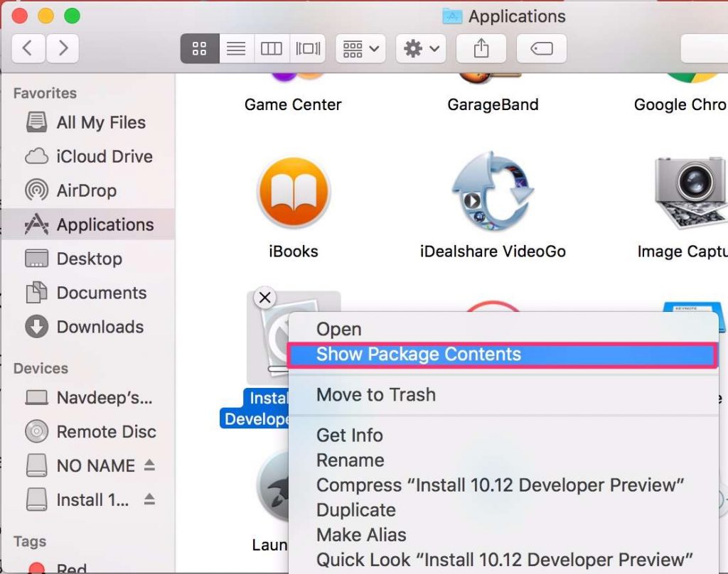The width and height of the screenshot is (728, 574).
Task: Go forward with the right arrow button
Action: pos(63,48)
